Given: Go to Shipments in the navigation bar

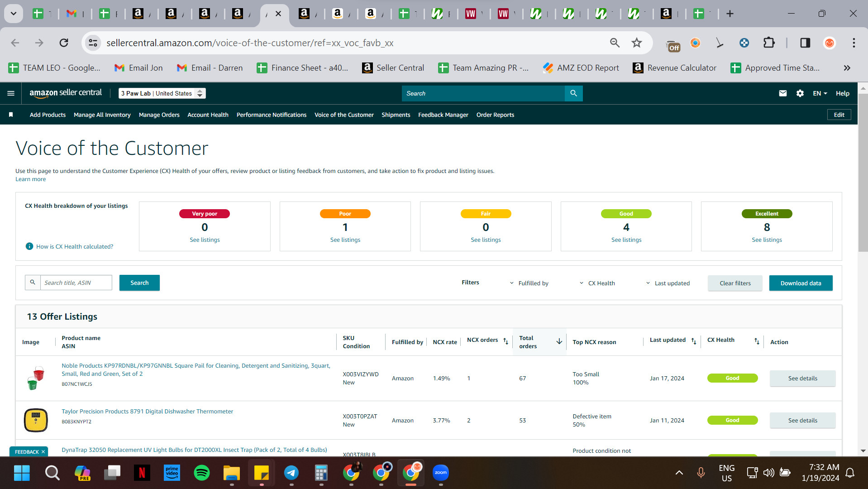Looking at the screenshot, I should tap(396, 115).
